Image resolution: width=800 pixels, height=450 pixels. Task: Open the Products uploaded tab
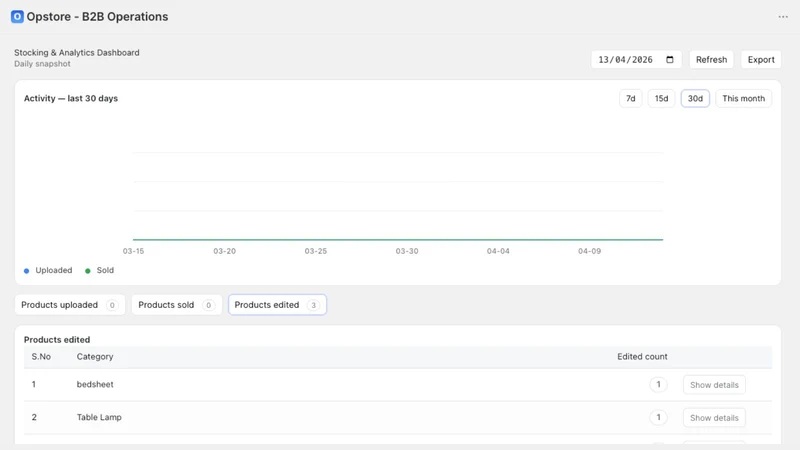(70, 305)
